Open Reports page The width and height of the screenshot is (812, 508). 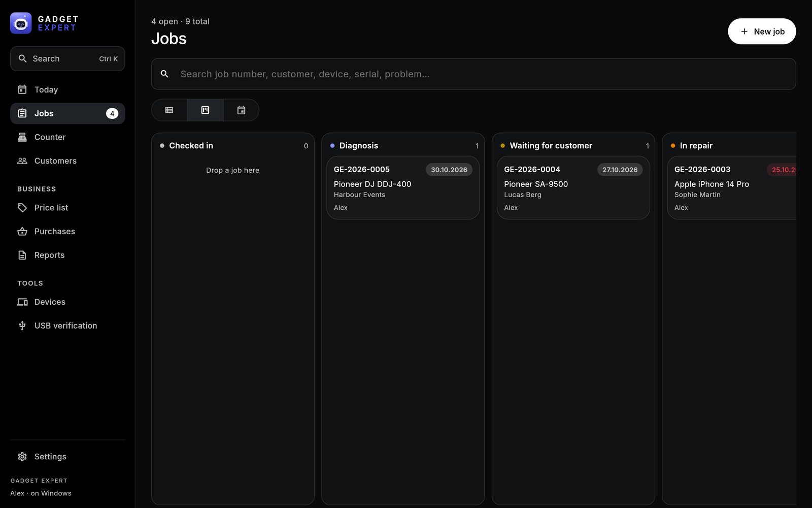(67, 255)
